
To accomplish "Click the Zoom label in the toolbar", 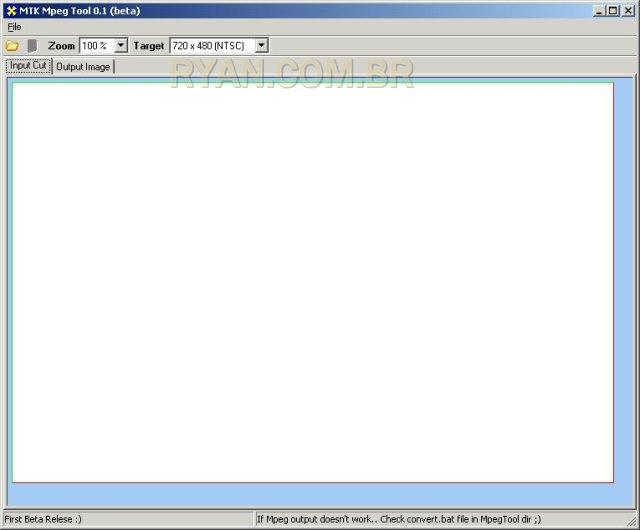I will click(61, 46).
